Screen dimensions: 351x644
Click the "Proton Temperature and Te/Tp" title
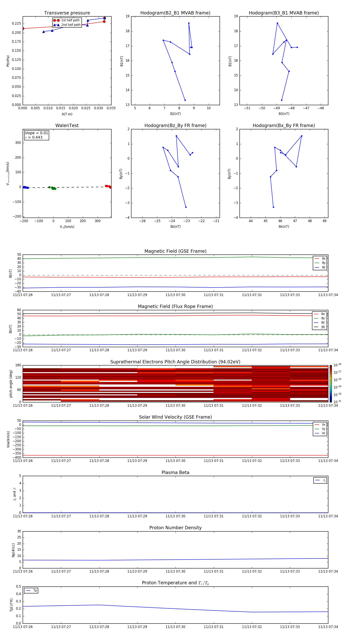(x=175, y=583)
